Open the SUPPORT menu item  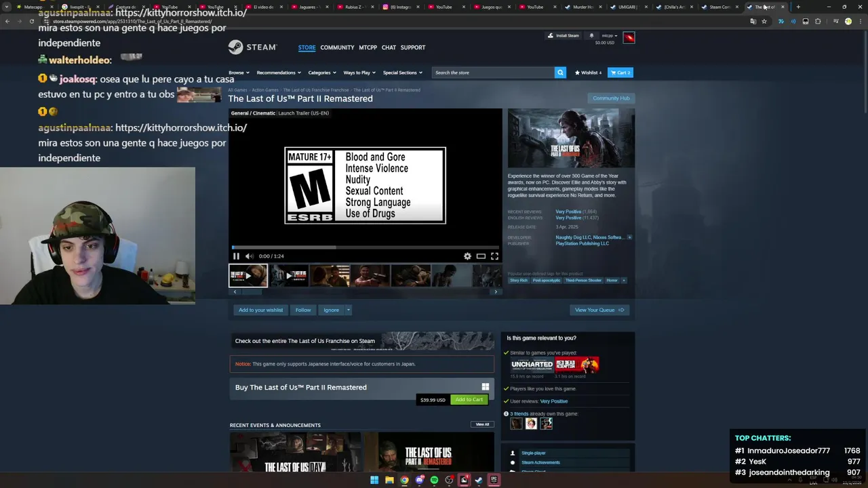pyautogui.click(x=413, y=47)
